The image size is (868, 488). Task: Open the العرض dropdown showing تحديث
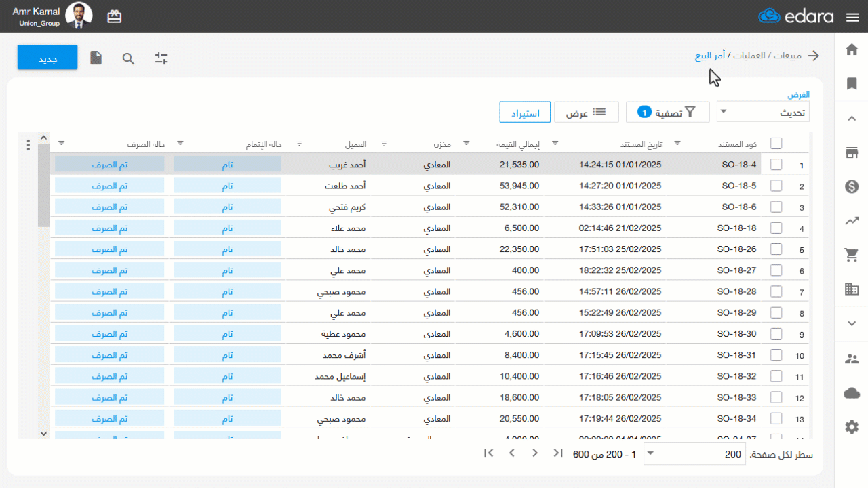(763, 113)
